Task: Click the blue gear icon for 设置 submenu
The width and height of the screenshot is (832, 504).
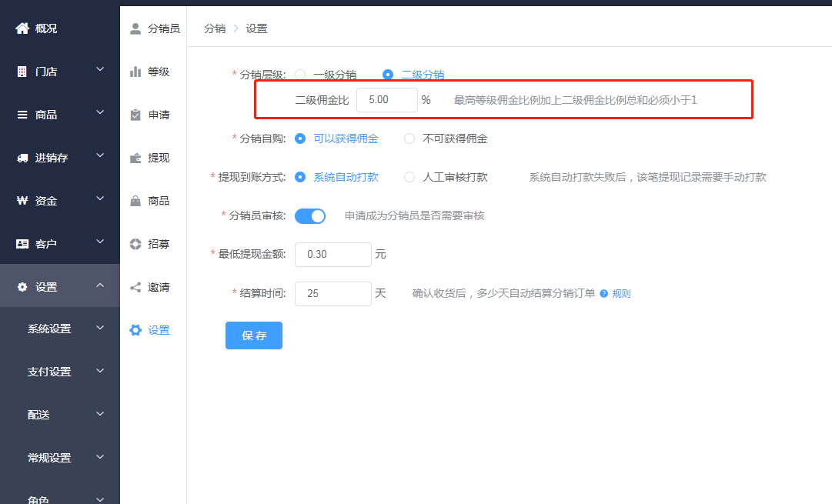Action: 135,330
